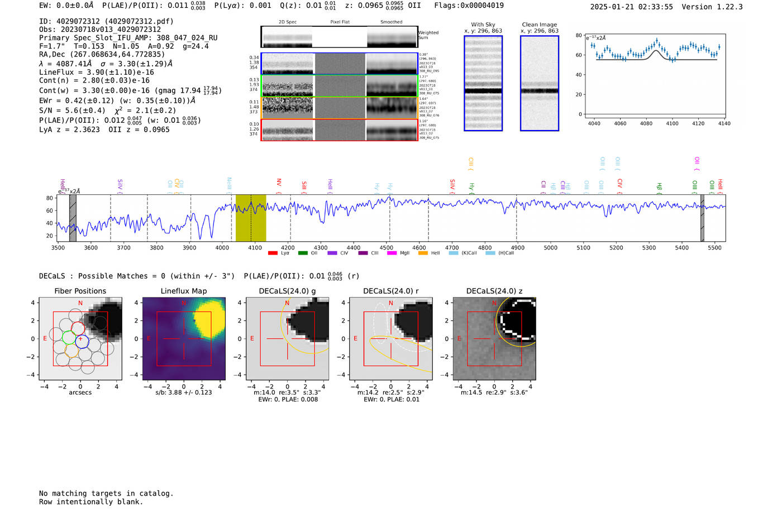Click the "LineFlux = 3.90(±1.10)e-16" value

[97, 72]
